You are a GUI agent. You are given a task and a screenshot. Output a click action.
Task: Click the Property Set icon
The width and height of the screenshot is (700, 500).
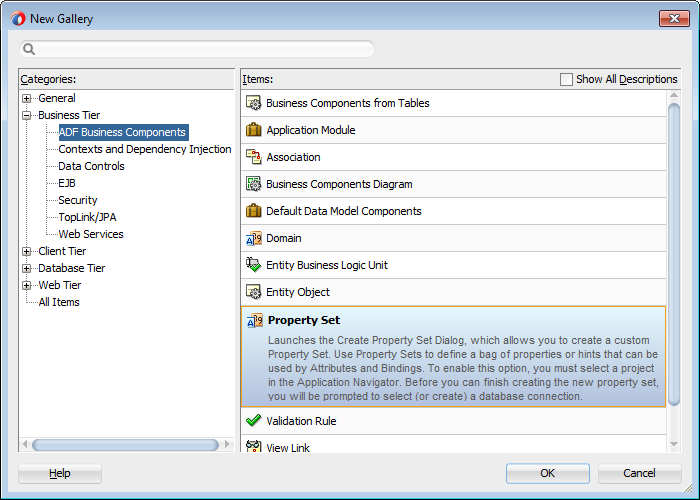coord(254,321)
